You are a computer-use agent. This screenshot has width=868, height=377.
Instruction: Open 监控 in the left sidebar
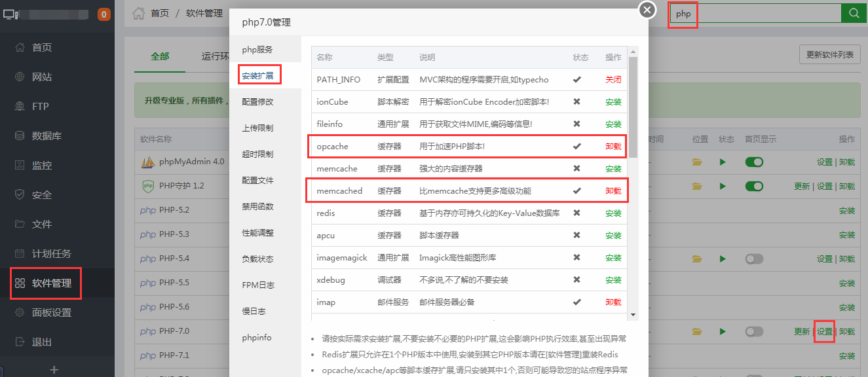tap(42, 166)
